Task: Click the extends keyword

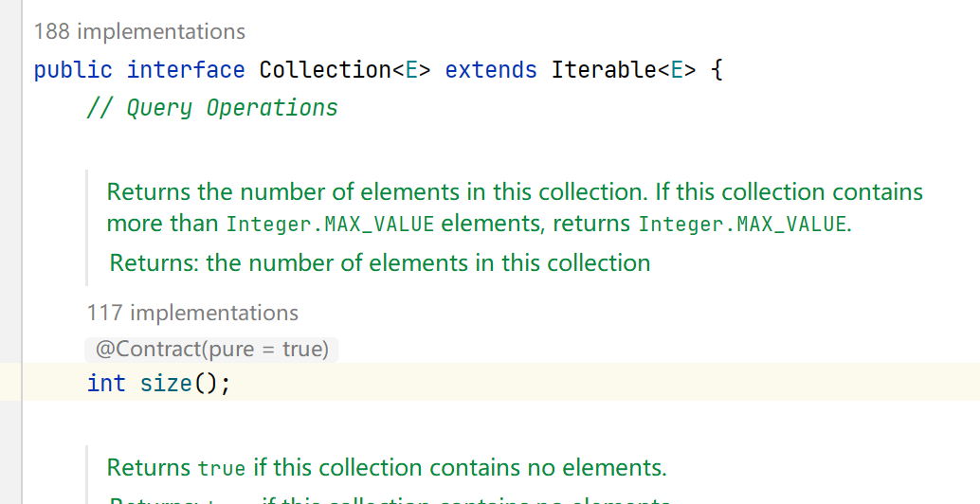Action: (491, 70)
